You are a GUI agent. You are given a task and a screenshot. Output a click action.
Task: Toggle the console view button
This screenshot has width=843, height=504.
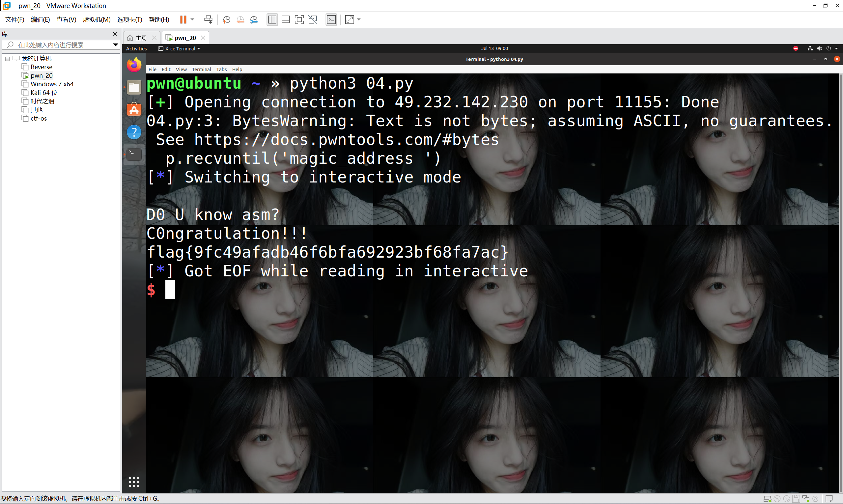point(331,20)
